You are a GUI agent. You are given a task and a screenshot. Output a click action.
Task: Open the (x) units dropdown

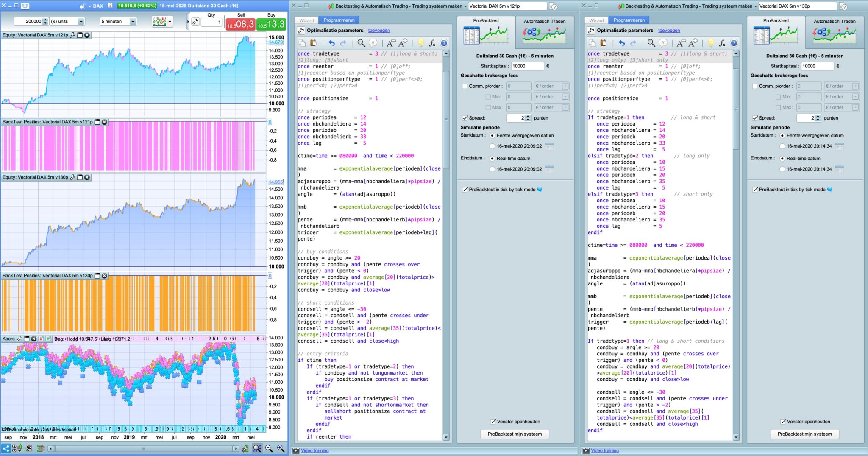tap(81, 22)
